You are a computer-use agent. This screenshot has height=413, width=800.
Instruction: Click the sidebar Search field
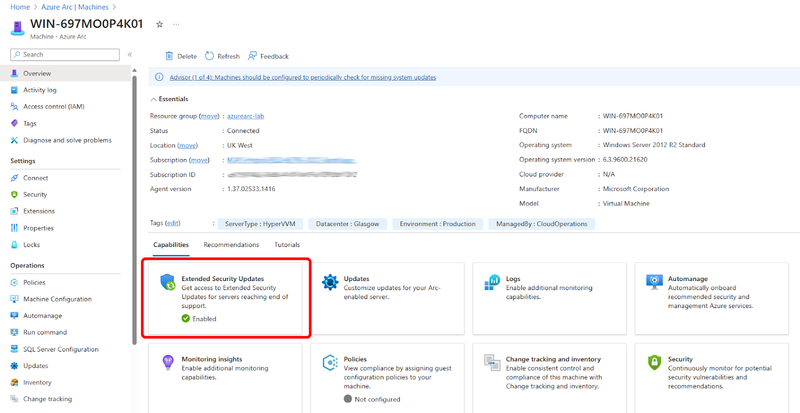(x=65, y=55)
